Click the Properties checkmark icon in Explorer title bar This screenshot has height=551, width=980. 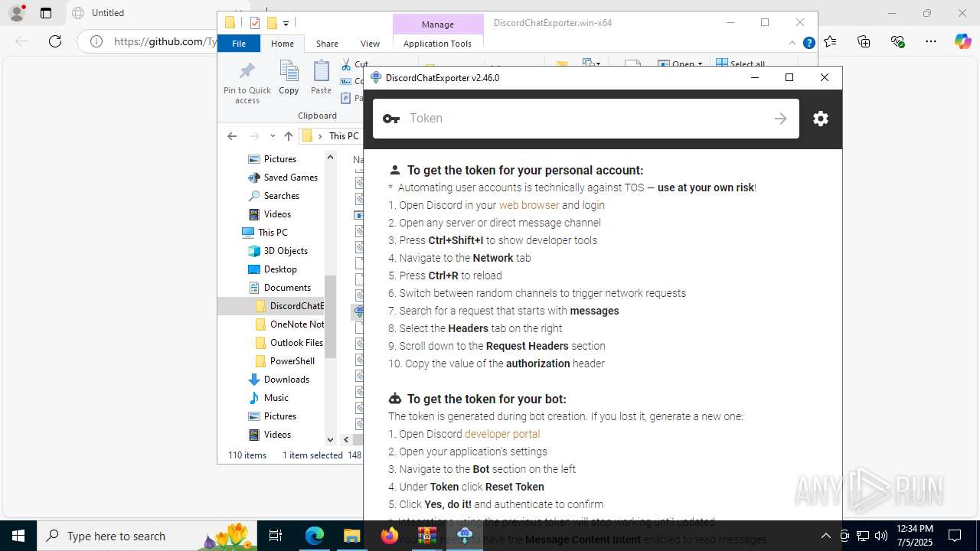pos(255,23)
